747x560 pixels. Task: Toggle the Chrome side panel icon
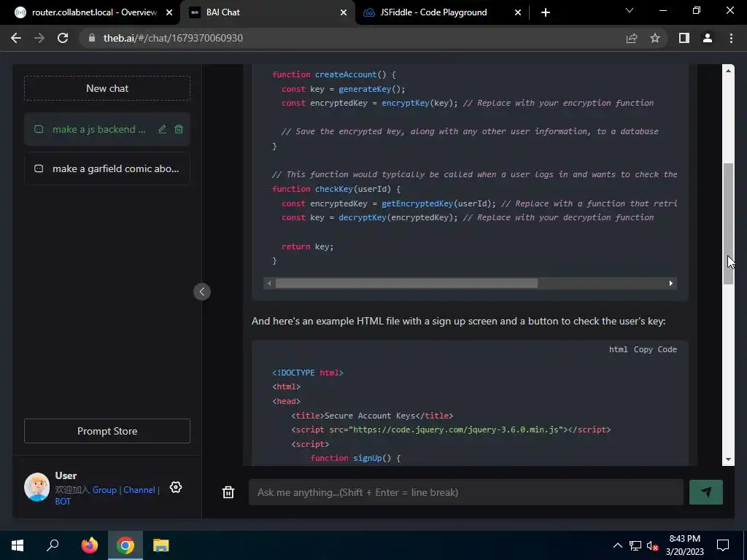(684, 38)
